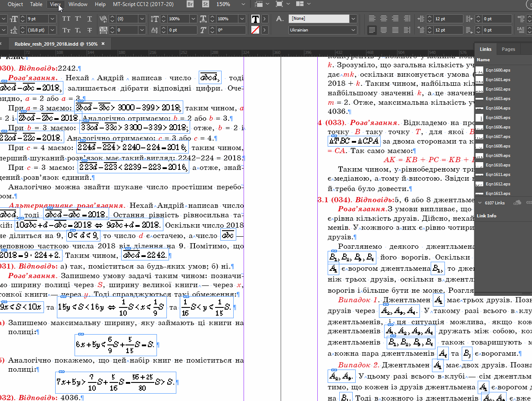Collapse the 6107 Links section chevron
The height and width of the screenshot is (401, 532).
point(480,203)
